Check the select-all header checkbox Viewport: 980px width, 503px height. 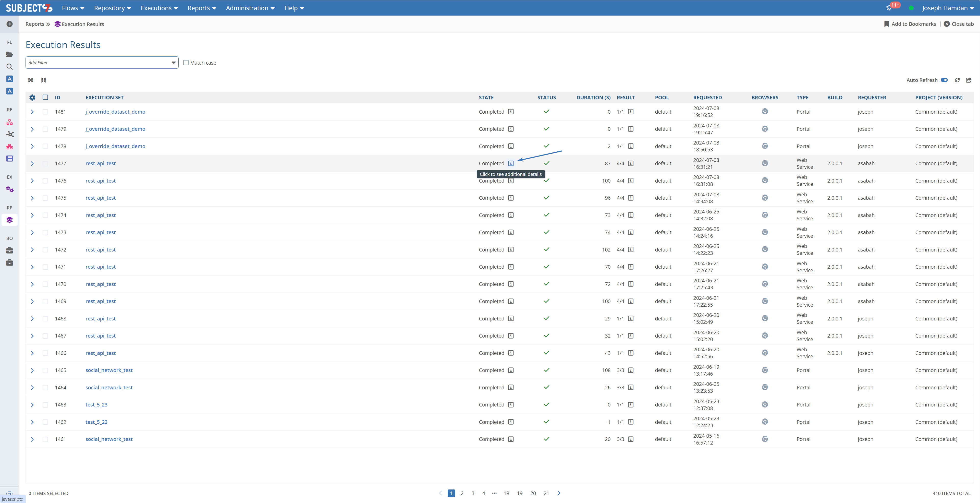pyautogui.click(x=45, y=97)
